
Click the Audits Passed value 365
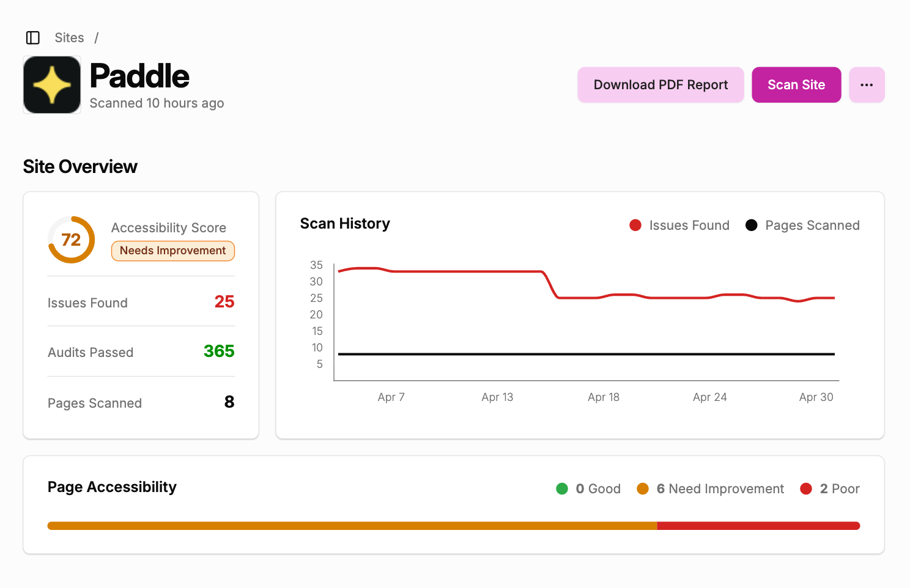[x=219, y=351]
